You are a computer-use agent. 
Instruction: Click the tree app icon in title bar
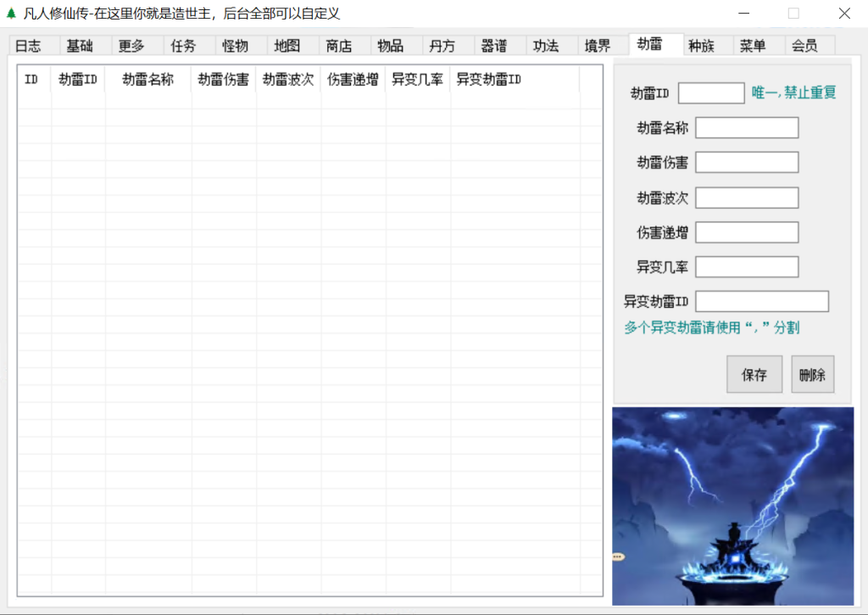click(x=11, y=14)
